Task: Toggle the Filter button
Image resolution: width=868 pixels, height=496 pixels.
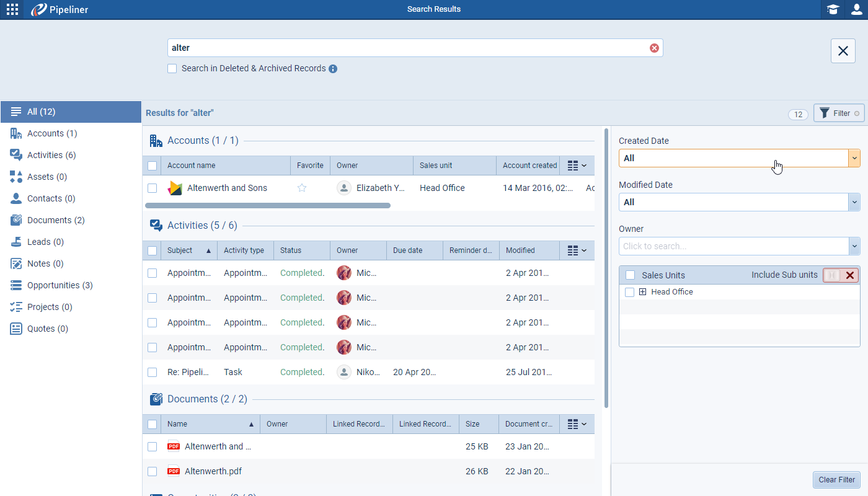Action: (x=838, y=113)
